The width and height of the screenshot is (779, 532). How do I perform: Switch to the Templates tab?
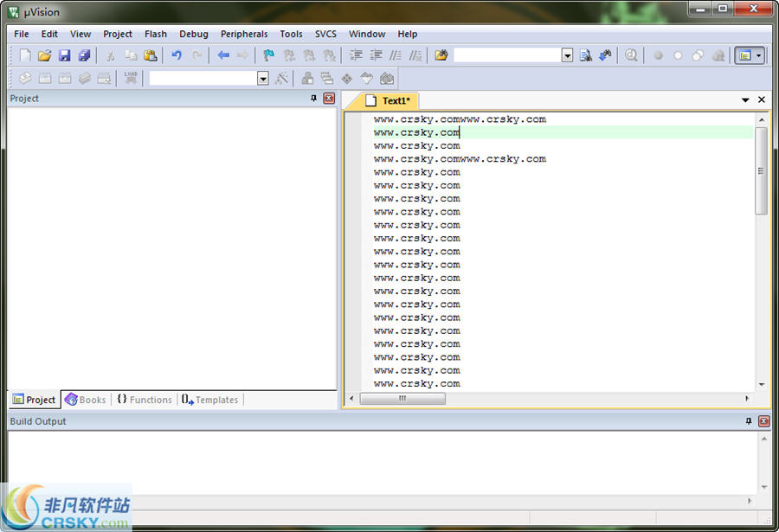[209, 400]
